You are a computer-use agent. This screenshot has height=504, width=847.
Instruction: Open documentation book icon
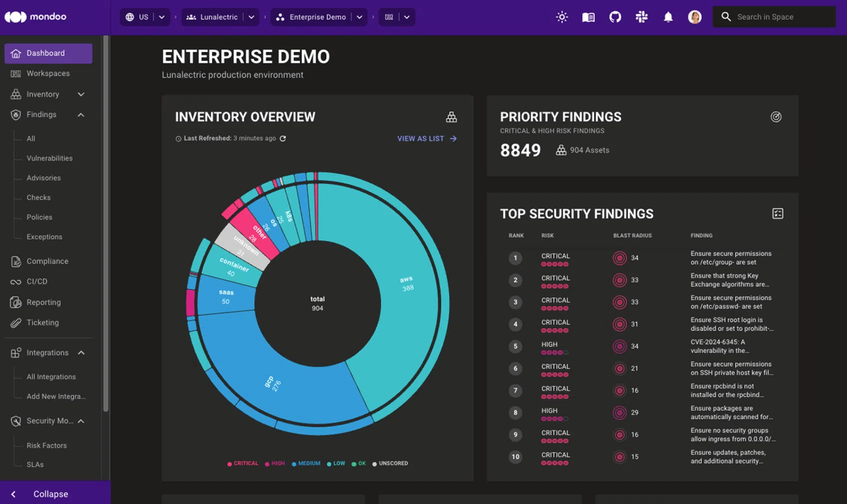588,17
